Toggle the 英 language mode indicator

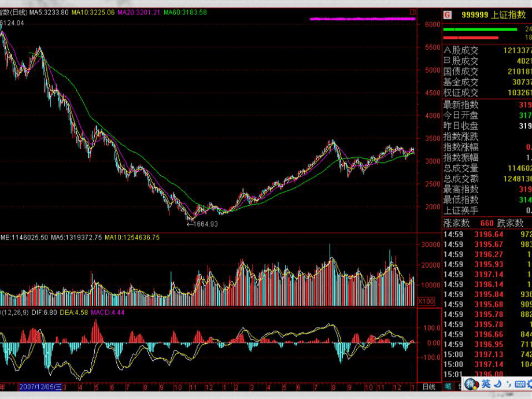coord(486,384)
